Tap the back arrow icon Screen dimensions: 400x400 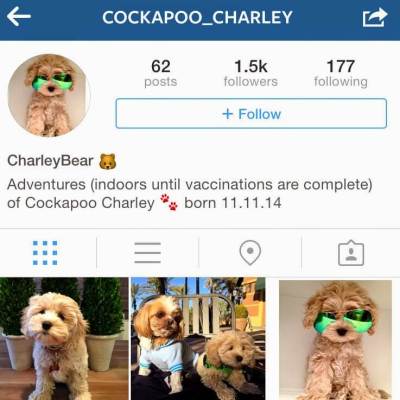[x=19, y=17]
